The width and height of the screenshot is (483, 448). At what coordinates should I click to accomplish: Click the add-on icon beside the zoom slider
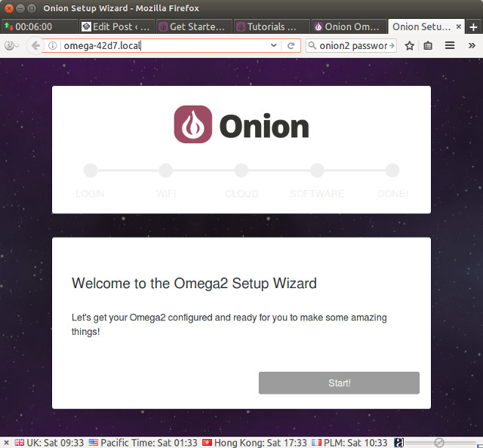click(x=398, y=443)
